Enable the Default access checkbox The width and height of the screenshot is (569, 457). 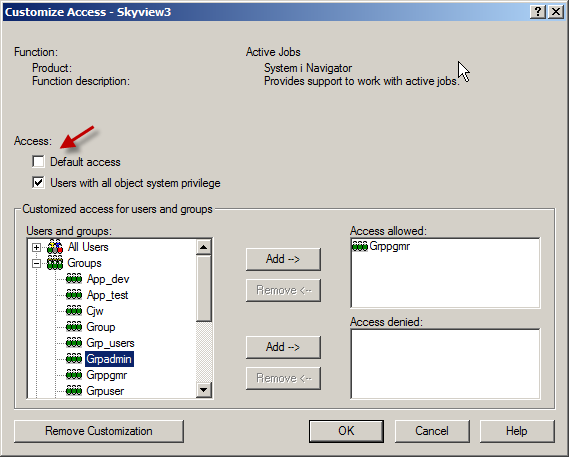38,162
